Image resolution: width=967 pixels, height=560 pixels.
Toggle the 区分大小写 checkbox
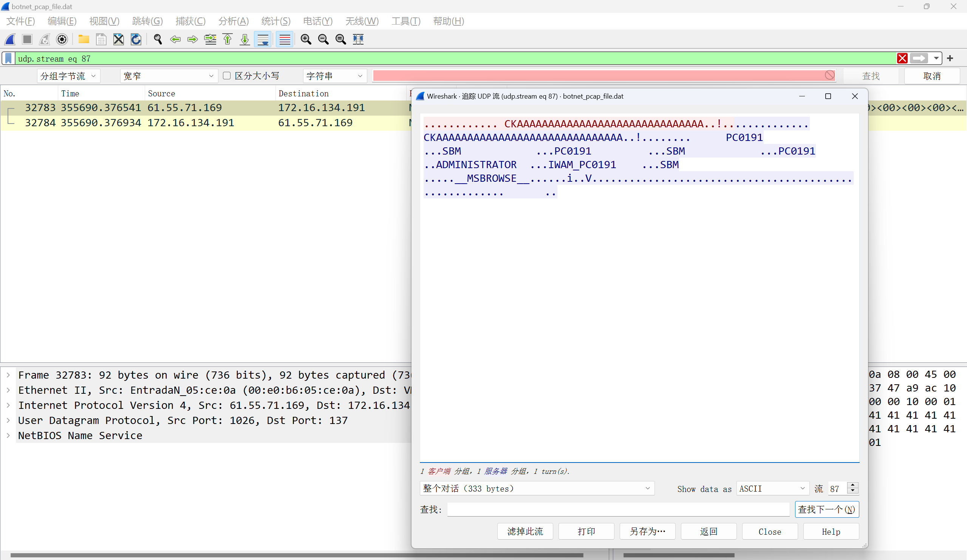point(227,76)
